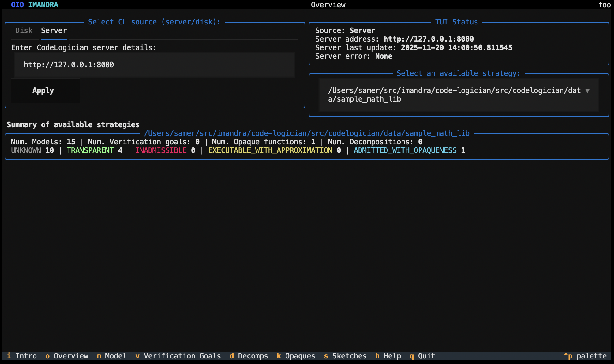614x364 pixels.
Task: Click the dropdown arrow on the strategy selector
Action: [587, 91]
